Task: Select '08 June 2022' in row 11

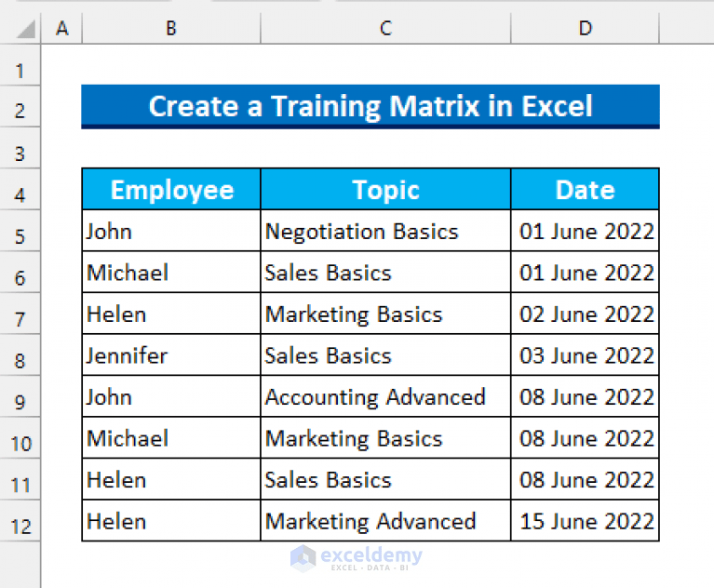Action: pos(586,479)
